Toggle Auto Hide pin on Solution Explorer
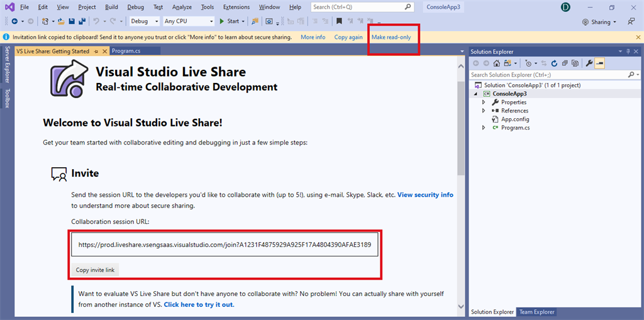Viewport: 644px width, 320px height. [x=628, y=52]
